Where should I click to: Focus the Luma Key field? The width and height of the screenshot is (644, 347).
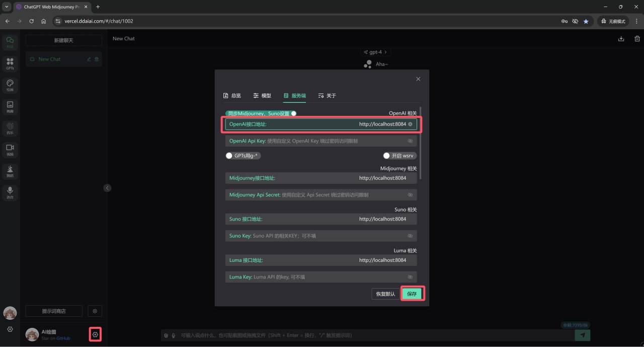point(321,277)
